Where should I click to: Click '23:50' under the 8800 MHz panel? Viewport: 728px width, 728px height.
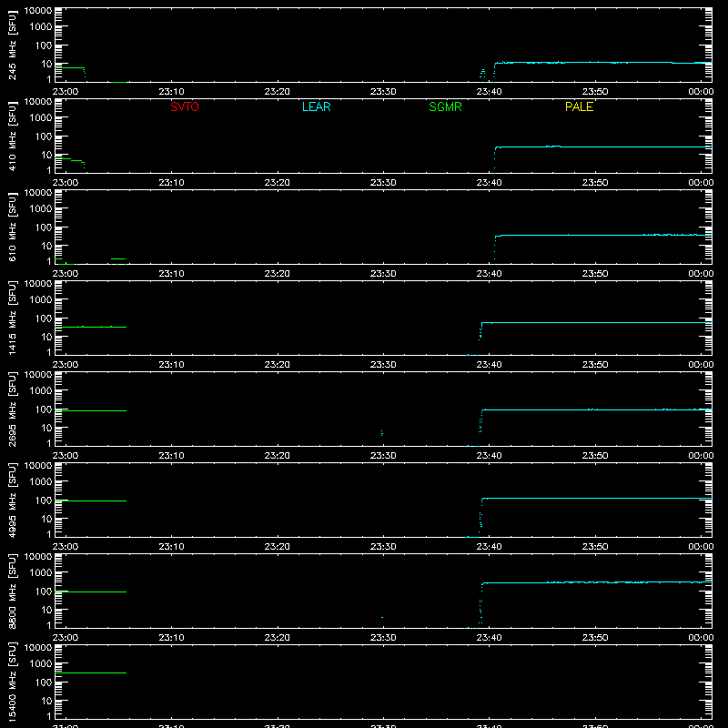[x=595, y=638]
